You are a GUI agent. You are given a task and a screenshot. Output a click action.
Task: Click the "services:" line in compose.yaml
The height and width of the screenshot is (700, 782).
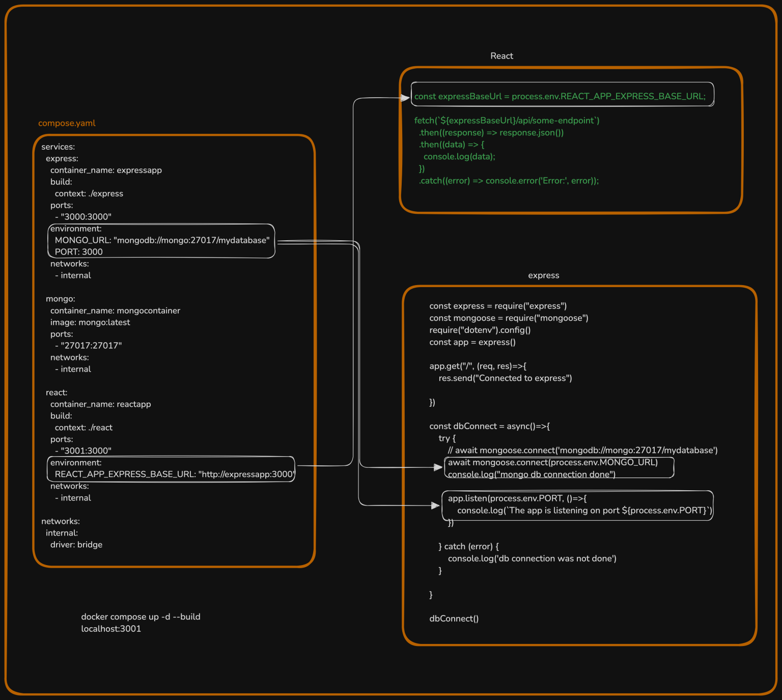point(58,147)
